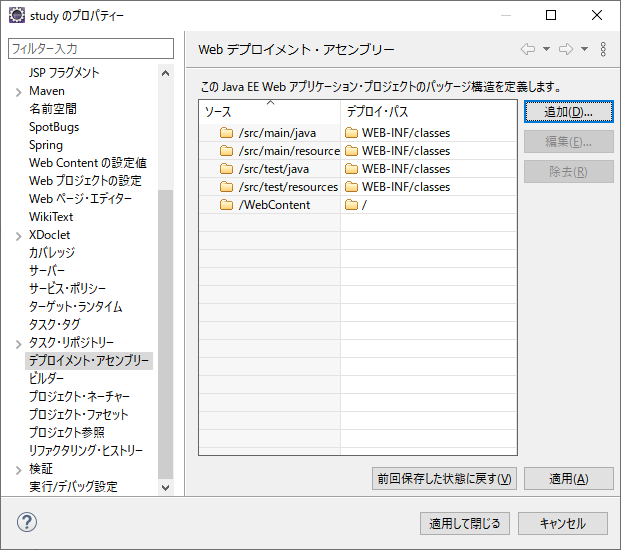This screenshot has width=621, height=550.
Task: Select ターゲット・ランタイム in the tree
Action: tap(76, 306)
